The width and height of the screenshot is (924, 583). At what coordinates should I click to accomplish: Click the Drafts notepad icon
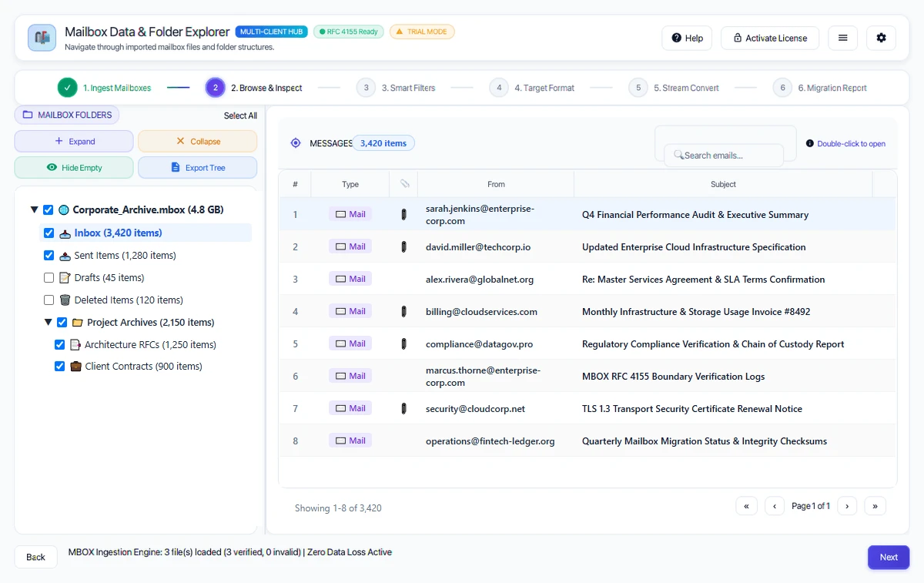(65, 278)
